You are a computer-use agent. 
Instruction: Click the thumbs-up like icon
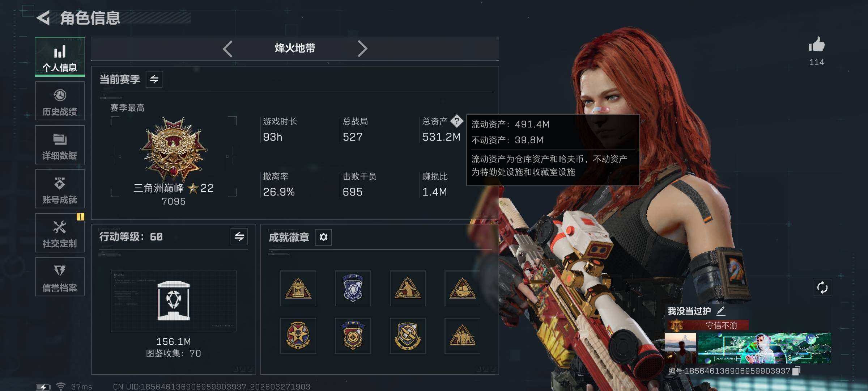[817, 45]
